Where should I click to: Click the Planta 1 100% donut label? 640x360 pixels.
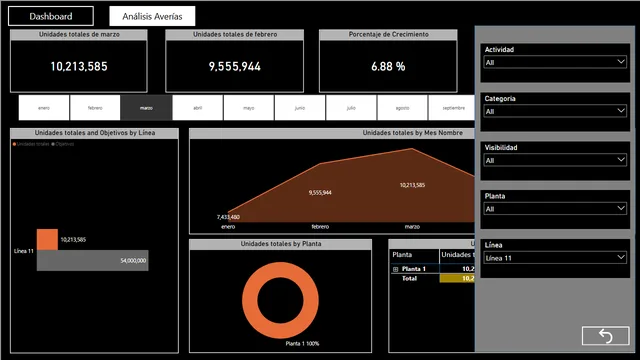tap(302, 344)
